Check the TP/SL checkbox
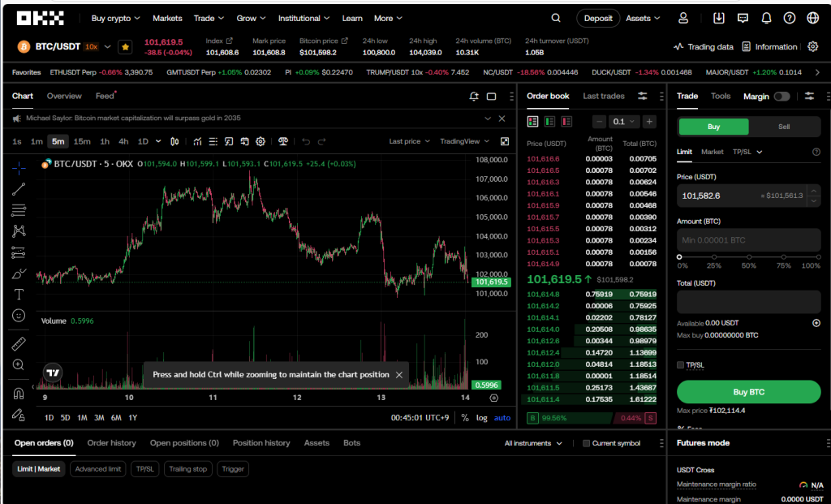 click(x=680, y=365)
